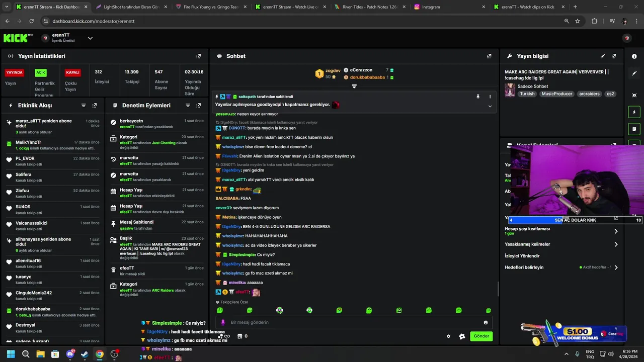Switch to the Riven Tides - Patch Notes tab

pyautogui.click(x=370, y=7)
